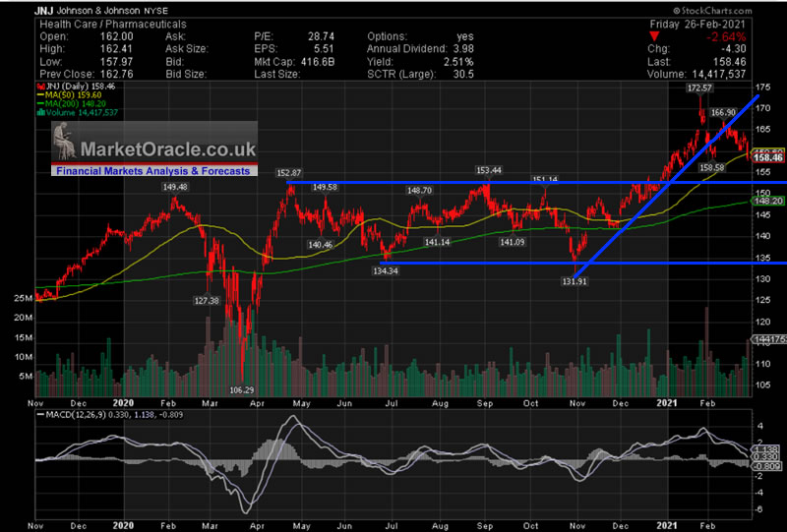Click the Chg value -4.30
This screenshot has height=532, width=787.
click(732, 49)
